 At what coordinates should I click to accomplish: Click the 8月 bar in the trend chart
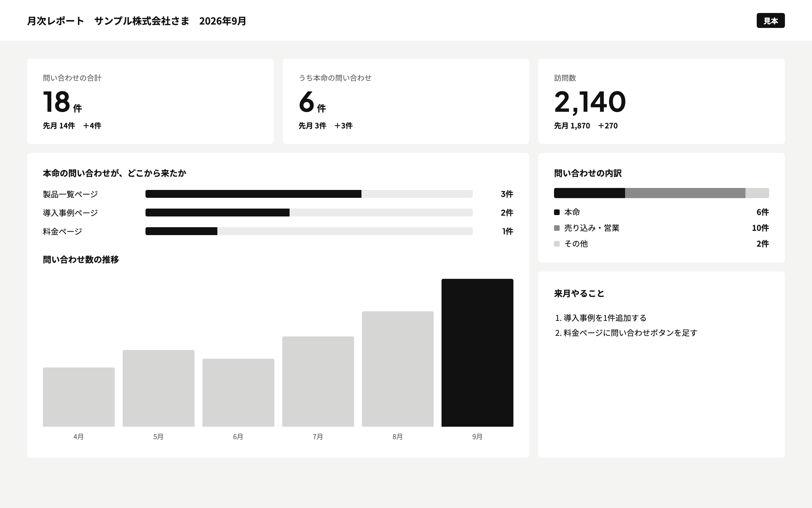click(398, 369)
